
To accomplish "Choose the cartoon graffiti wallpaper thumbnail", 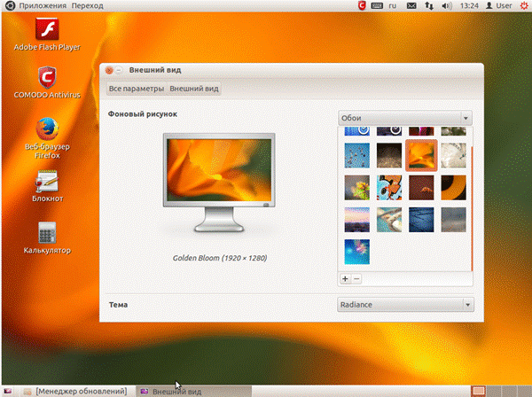I will point(389,188).
